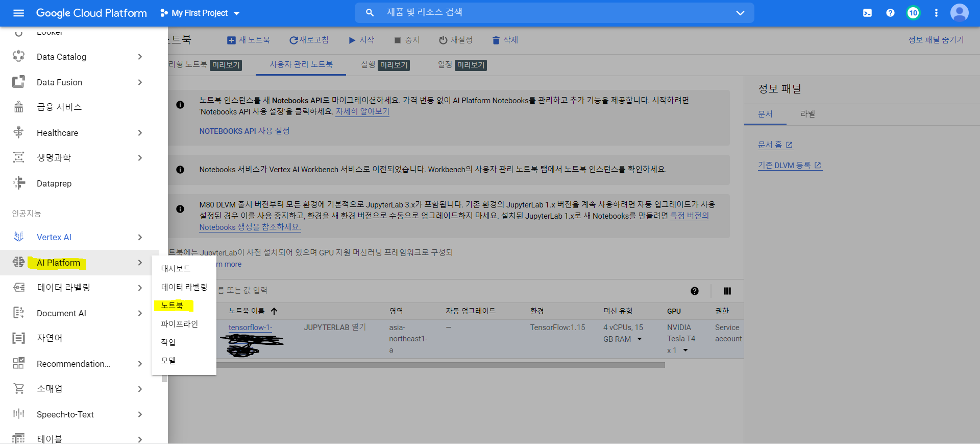The image size is (980, 444).
Task: Click 데이터 라벨링 sidebar icon
Action: click(19, 288)
